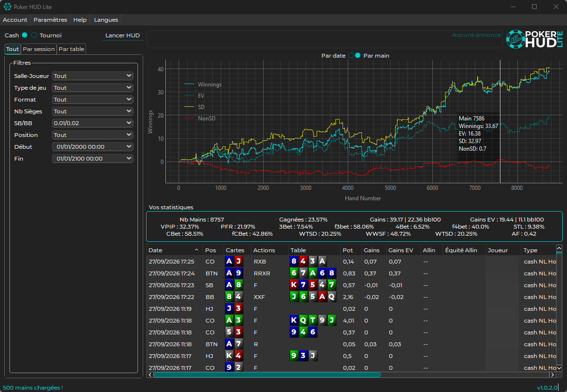The image size is (567, 392).
Task: Open the Position dropdown
Action: pos(93,135)
